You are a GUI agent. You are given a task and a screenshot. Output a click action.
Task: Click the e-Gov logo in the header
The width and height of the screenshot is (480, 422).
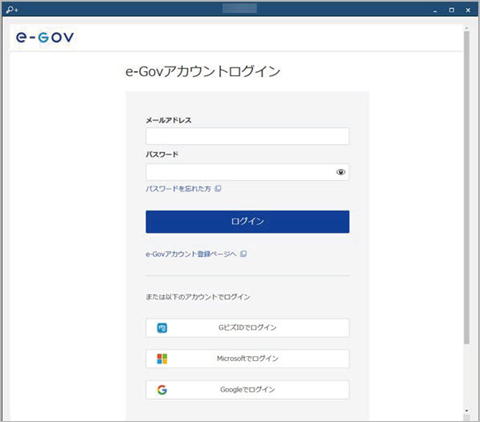[45, 37]
